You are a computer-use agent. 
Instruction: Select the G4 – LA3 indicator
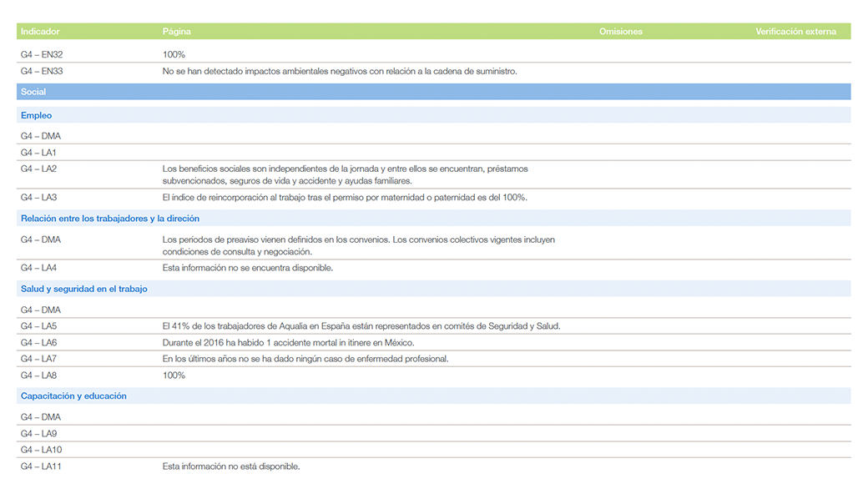point(38,198)
